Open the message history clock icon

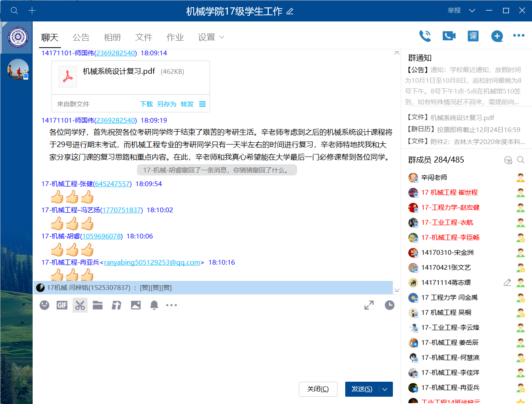[x=389, y=305]
